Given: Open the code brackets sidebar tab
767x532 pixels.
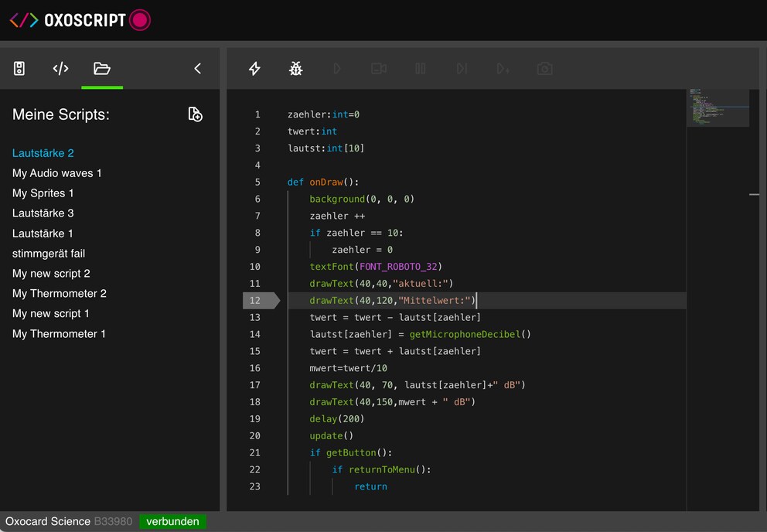Looking at the screenshot, I should [x=60, y=69].
